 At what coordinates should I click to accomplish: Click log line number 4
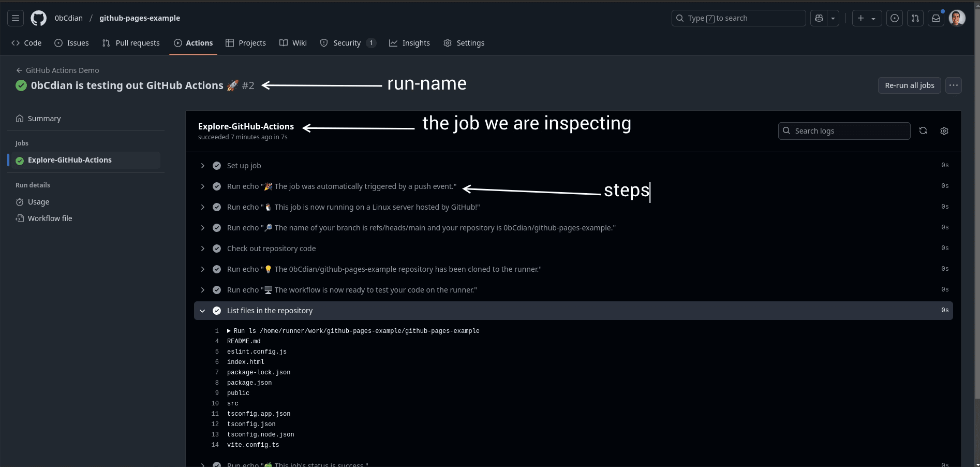[217, 341]
